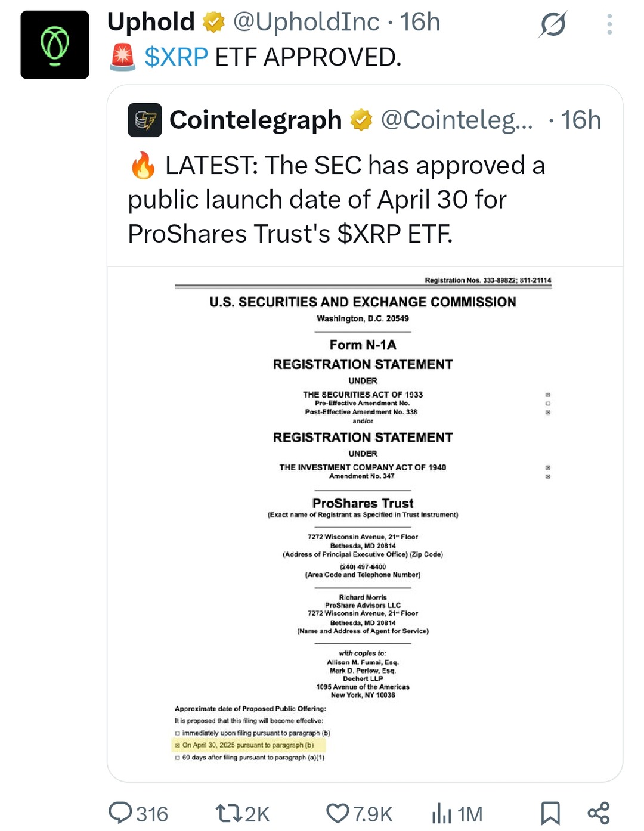Click Uphold's gold verified badge
This screenshot has width=644, height=831.
click(213, 23)
